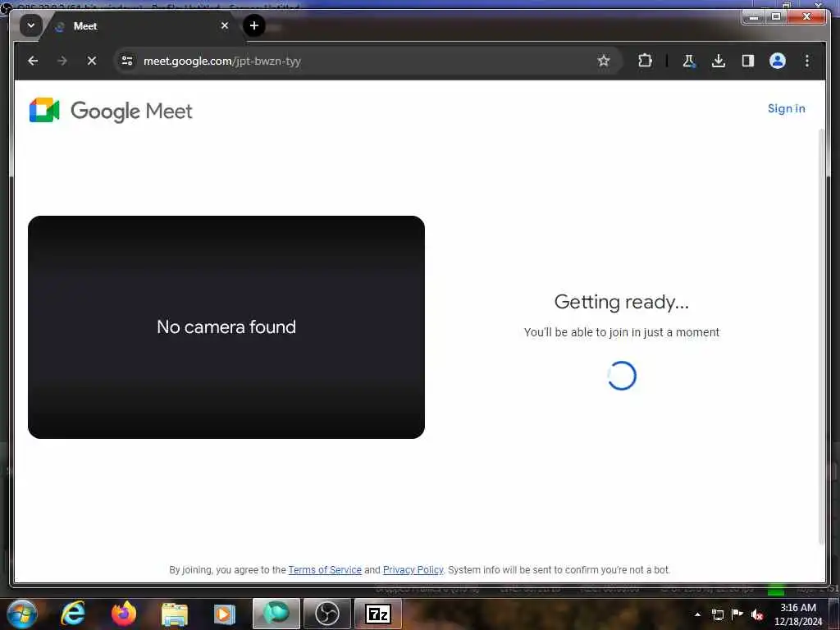Screen dimensions: 840x630
Task: Launch Firefox from the taskbar
Action: pos(124,614)
